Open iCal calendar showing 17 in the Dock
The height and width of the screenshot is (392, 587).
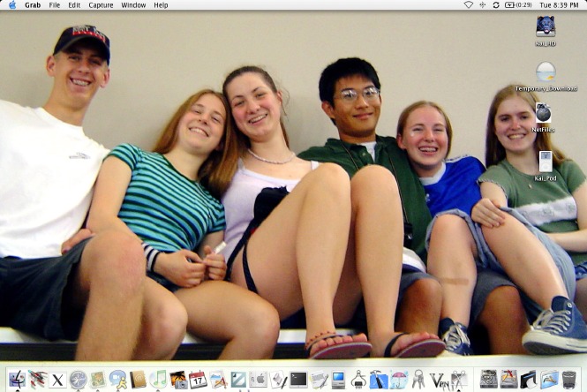pos(198,380)
